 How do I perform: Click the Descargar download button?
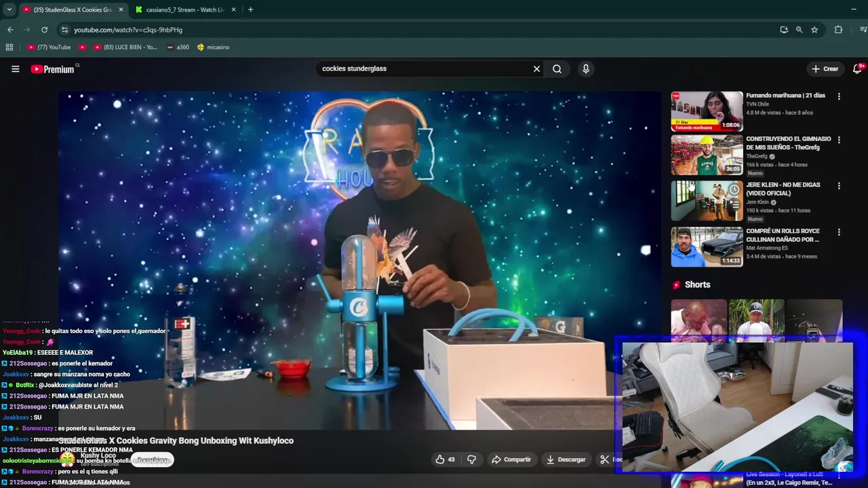pyautogui.click(x=566, y=460)
